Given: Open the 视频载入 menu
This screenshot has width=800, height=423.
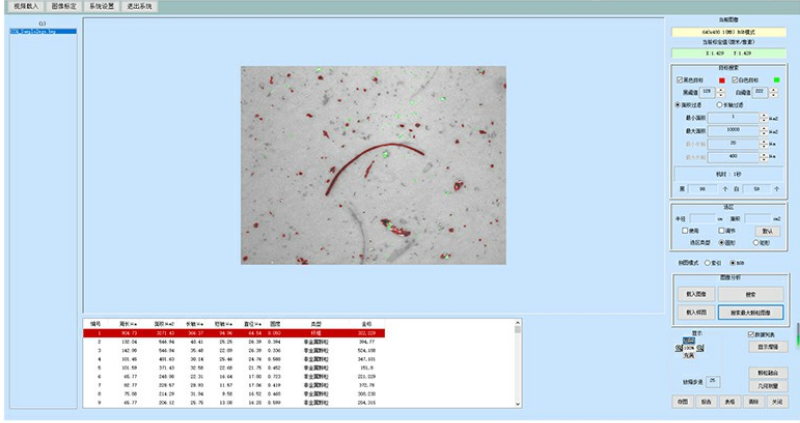Looking at the screenshot, I should [x=20, y=6].
